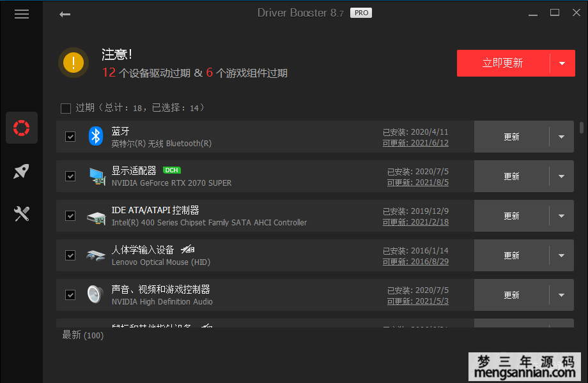Click the 12 个设备驱动过期 summary text

pyautogui.click(x=146, y=73)
